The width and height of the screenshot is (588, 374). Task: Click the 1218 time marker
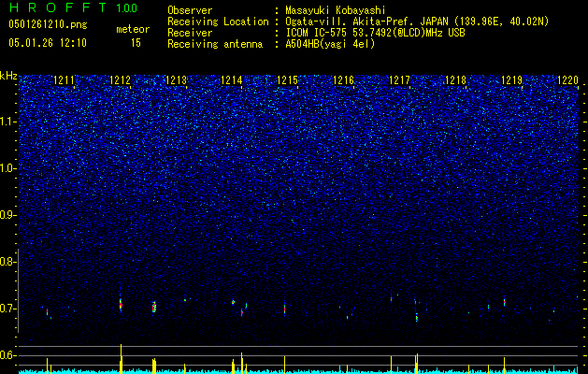pos(455,80)
